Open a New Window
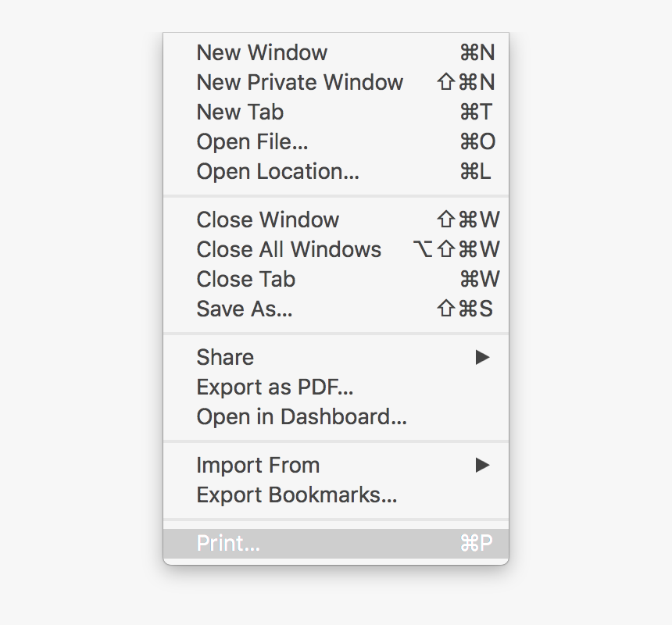Image resolution: width=672 pixels, height=625 pixels. pyautogui.click(x=262, y=52)
